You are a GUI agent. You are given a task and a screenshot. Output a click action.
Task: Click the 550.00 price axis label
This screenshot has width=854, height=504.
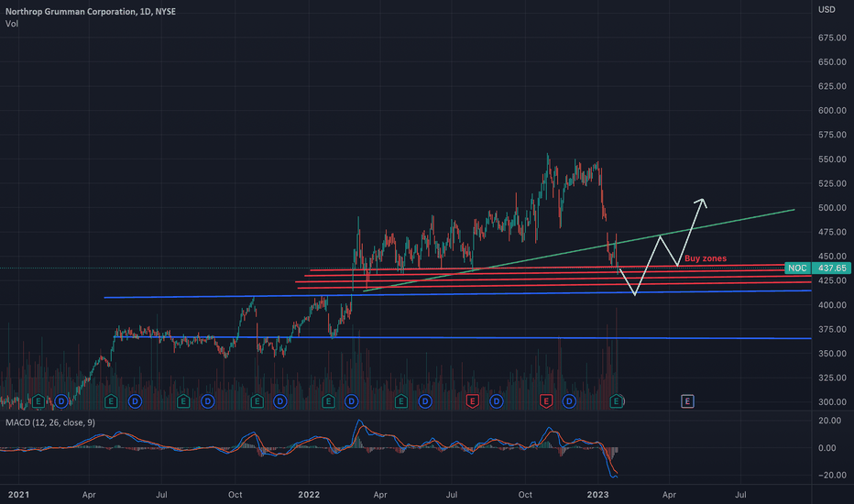[832, 159]
